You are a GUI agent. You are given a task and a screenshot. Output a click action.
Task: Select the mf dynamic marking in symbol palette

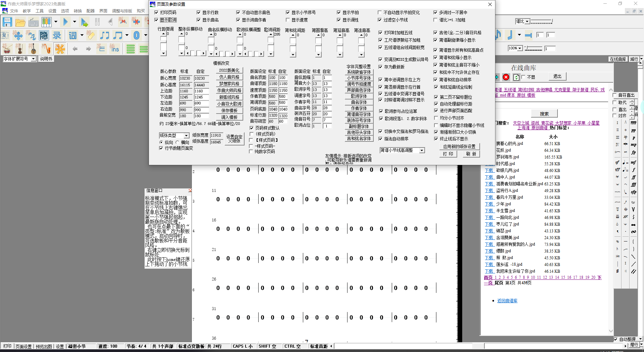[634, 163]
